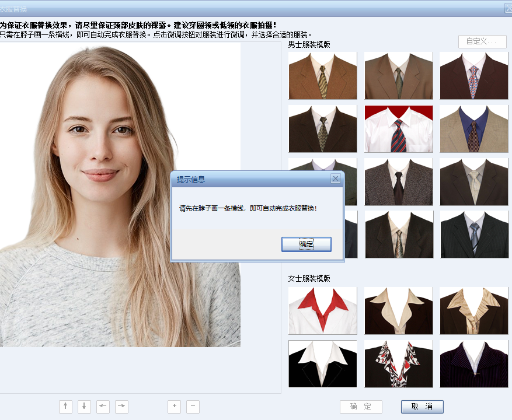512x420 pixels.
Task: Choose women's white jacket with red collar
Action: coord(323,311)
